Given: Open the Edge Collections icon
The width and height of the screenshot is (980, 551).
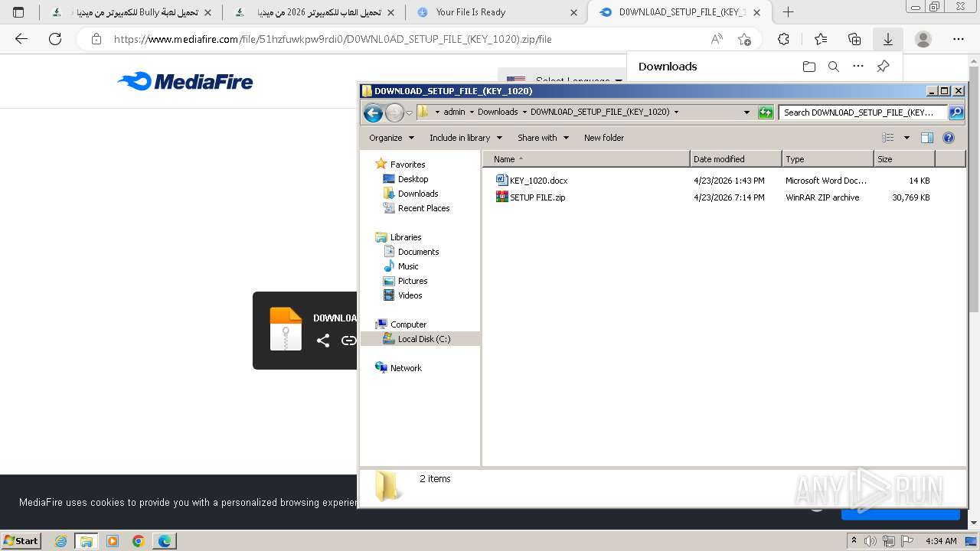Looking at the screenshot, I should click(854, 39).
